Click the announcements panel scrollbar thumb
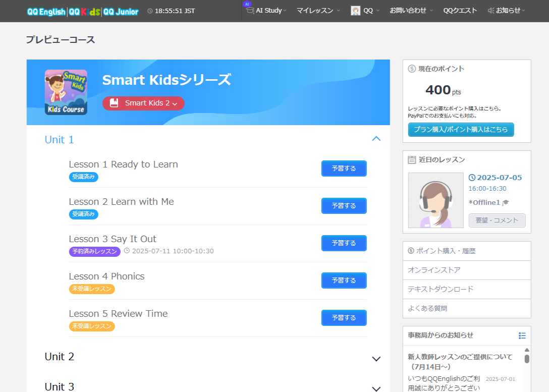The width and height of the screenshot is (549, 392). [527, 359]
